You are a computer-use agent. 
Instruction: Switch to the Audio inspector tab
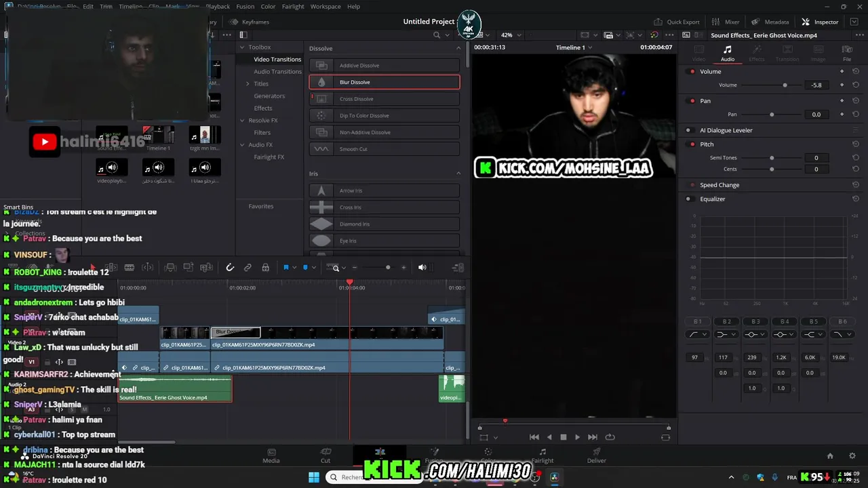point(727,54)
